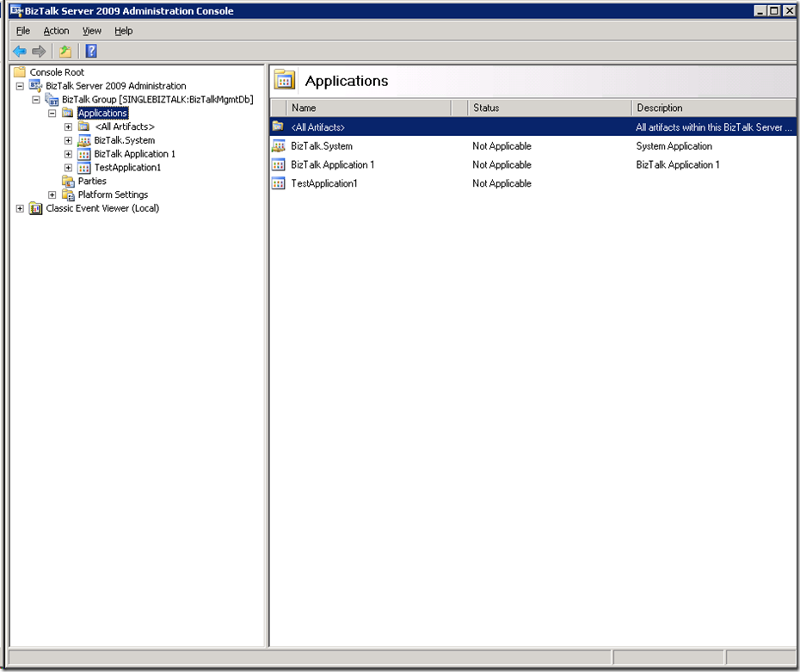The width and height of the screenshot is (800, 672).
Task: Sort by the Status column header
Action: [x=550, y=108]
